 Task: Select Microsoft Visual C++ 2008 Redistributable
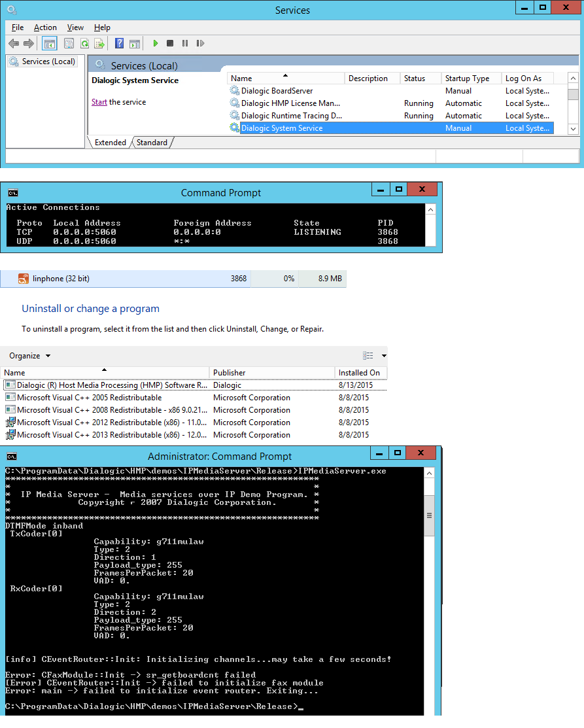pyautogui.click(x=195, y=410)
